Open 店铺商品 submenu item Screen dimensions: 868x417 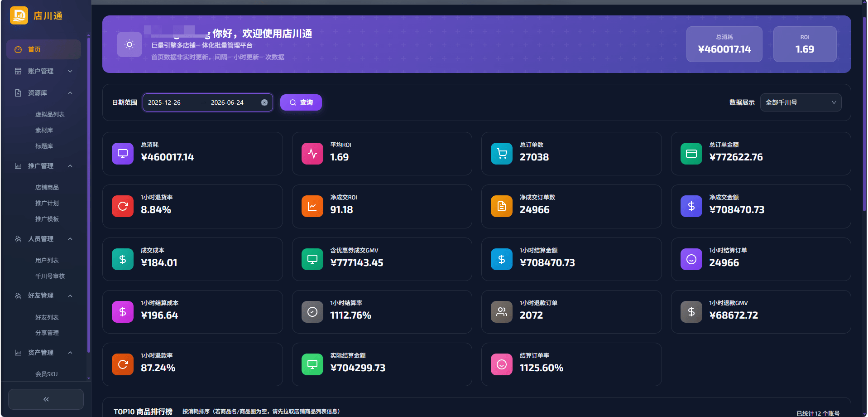pos(47,187)
